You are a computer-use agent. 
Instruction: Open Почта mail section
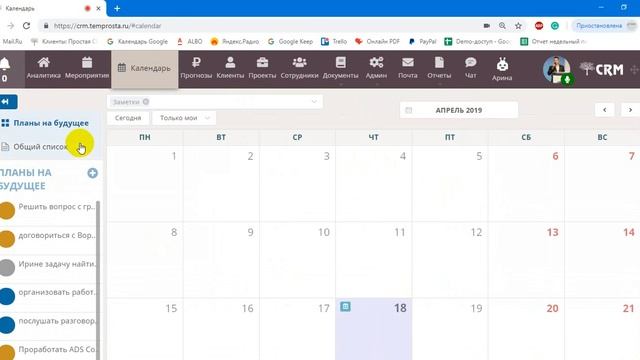coord(408,68)
